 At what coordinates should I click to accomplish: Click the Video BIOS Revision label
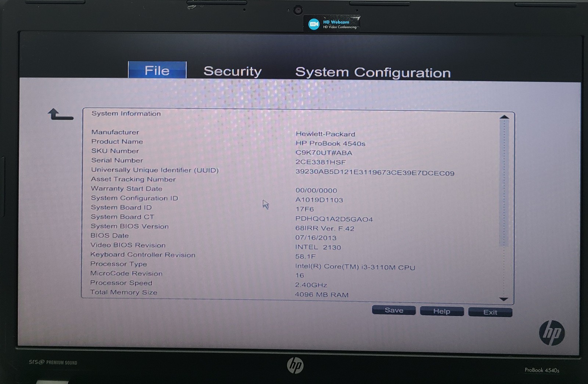tap(128, 245)
